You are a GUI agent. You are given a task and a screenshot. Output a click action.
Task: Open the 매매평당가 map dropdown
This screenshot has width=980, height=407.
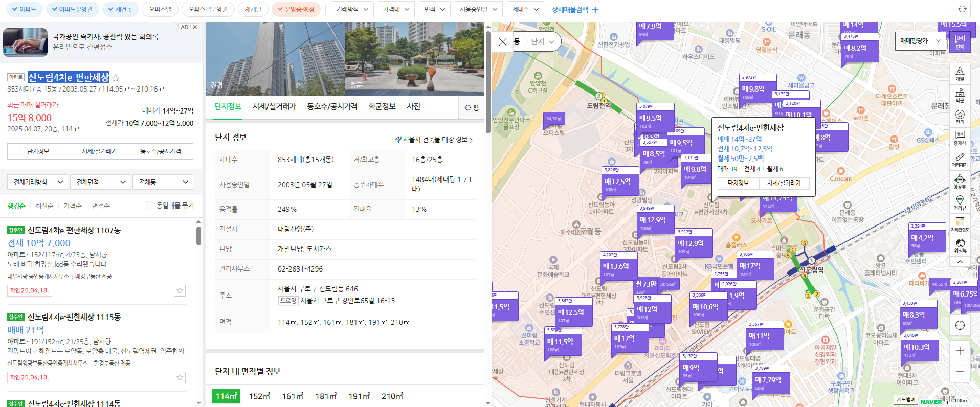pyautogui.click(x=921, y=41)
